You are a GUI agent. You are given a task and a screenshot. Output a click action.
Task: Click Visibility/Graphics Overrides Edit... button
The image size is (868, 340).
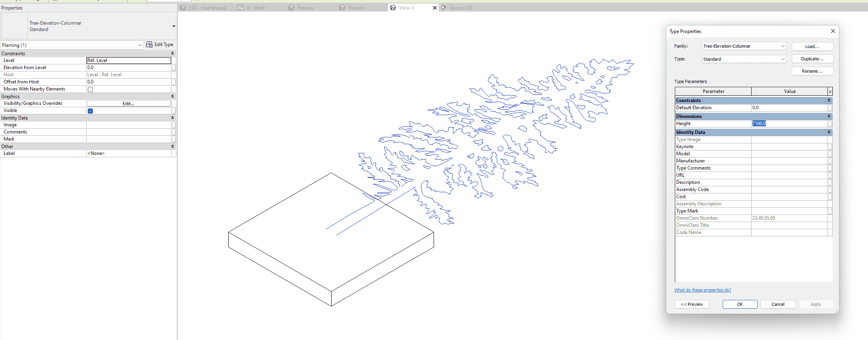coord(129,103)
